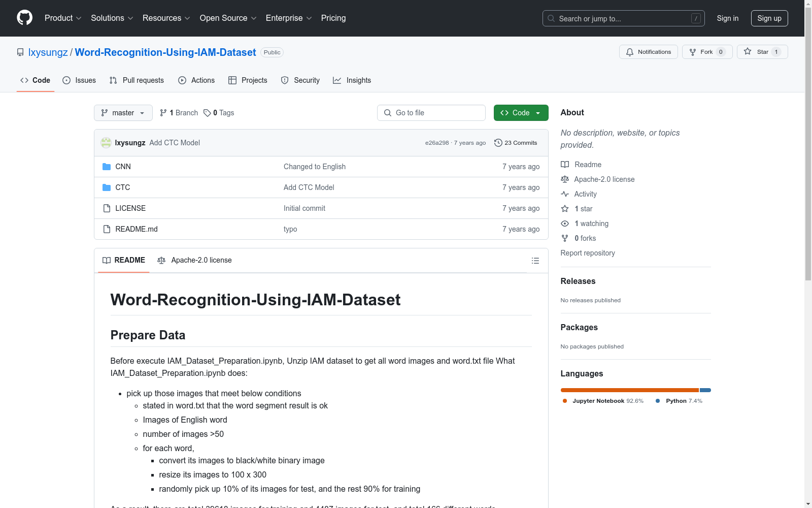Click the Sign in link
Image resolution: width=812 pixels, height=508 pixels.
[x=728, y=18]
